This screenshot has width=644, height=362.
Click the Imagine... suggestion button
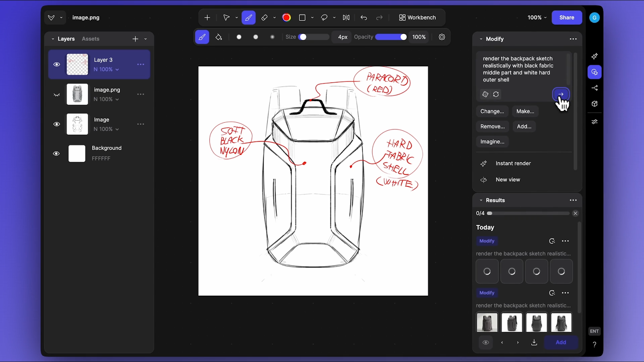[492, 142]
